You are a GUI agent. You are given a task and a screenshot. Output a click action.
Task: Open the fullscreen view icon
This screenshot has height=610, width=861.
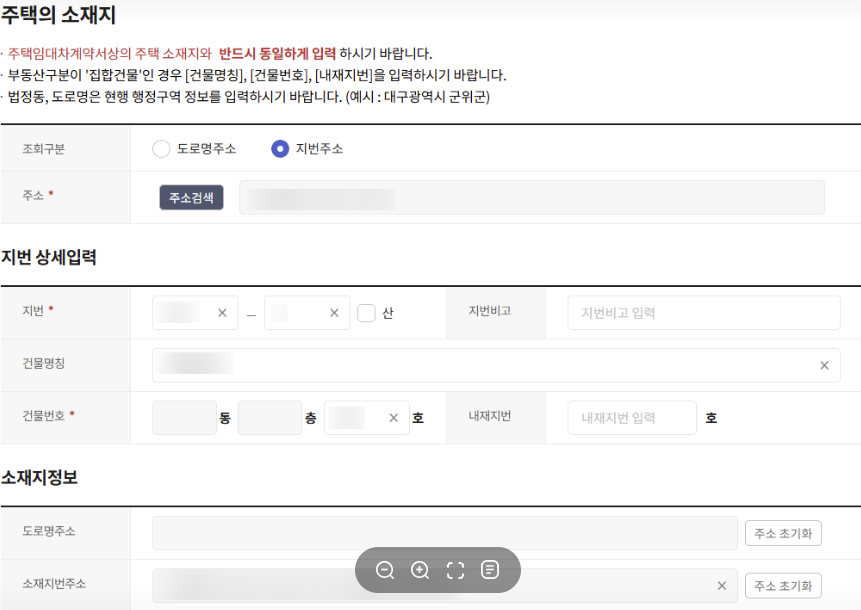pos(455,570)
